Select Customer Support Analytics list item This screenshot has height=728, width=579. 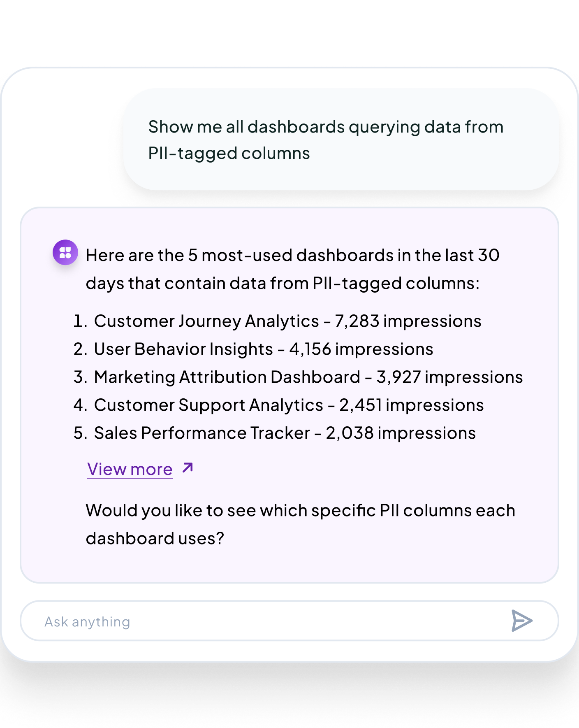[x=278, y=405]
